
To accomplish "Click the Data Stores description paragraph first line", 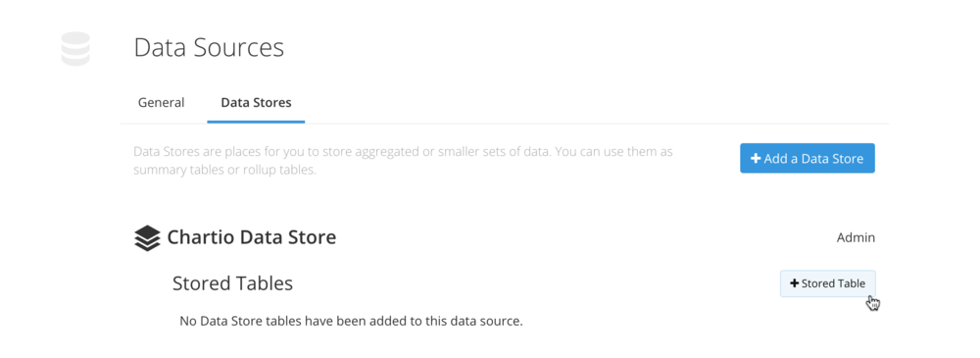I will tap(403, 151).
